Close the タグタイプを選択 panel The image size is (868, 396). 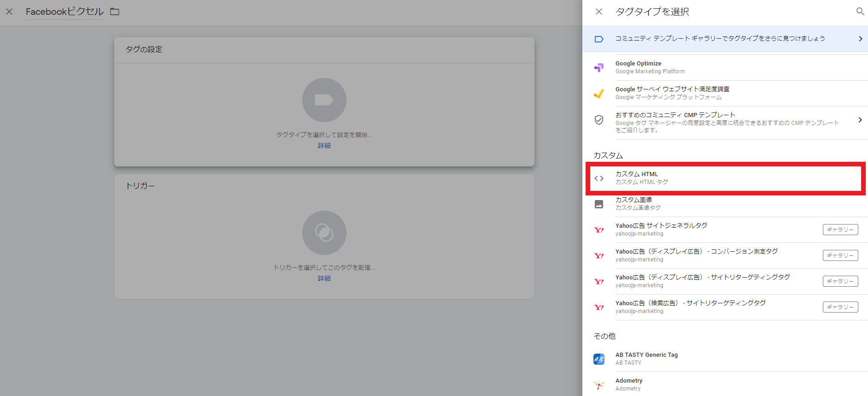pos(599,12)
